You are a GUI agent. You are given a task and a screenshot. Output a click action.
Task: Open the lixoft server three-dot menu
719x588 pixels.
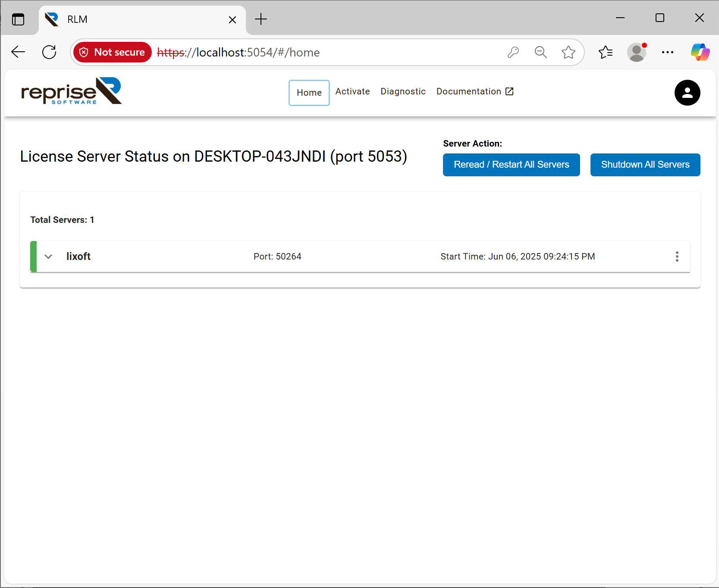tap(677, 256)
